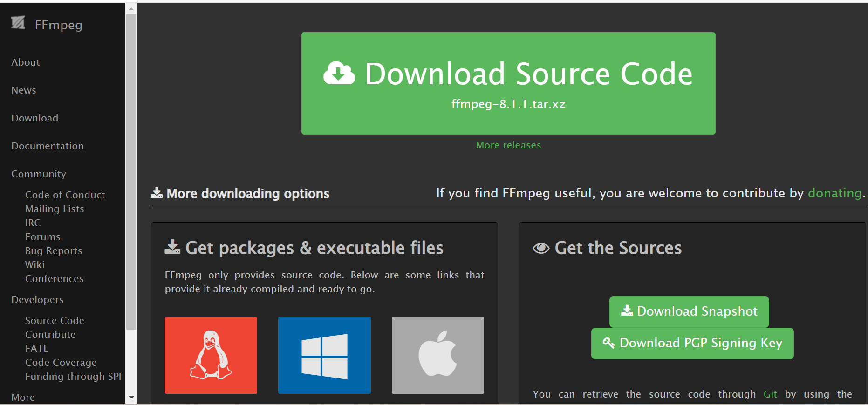
Task: Click the sidebar scrollbar up arrow
Action: 131,8
